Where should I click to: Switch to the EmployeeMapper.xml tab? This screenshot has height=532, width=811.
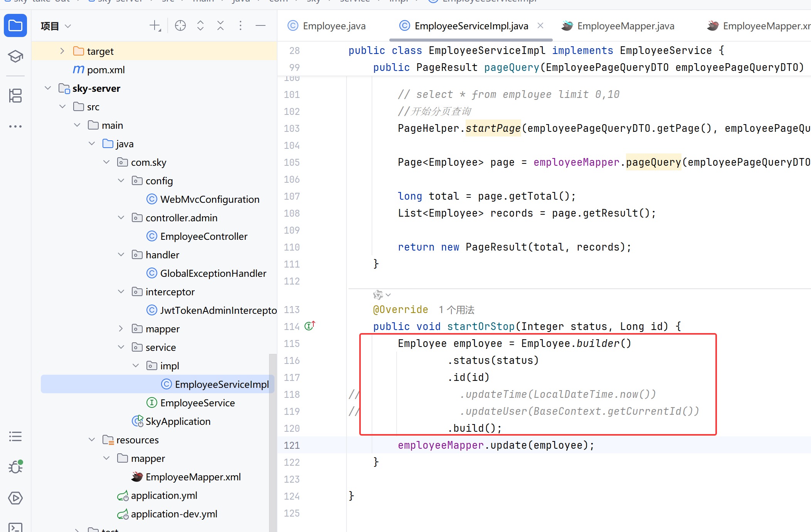[x=759, y=26]
